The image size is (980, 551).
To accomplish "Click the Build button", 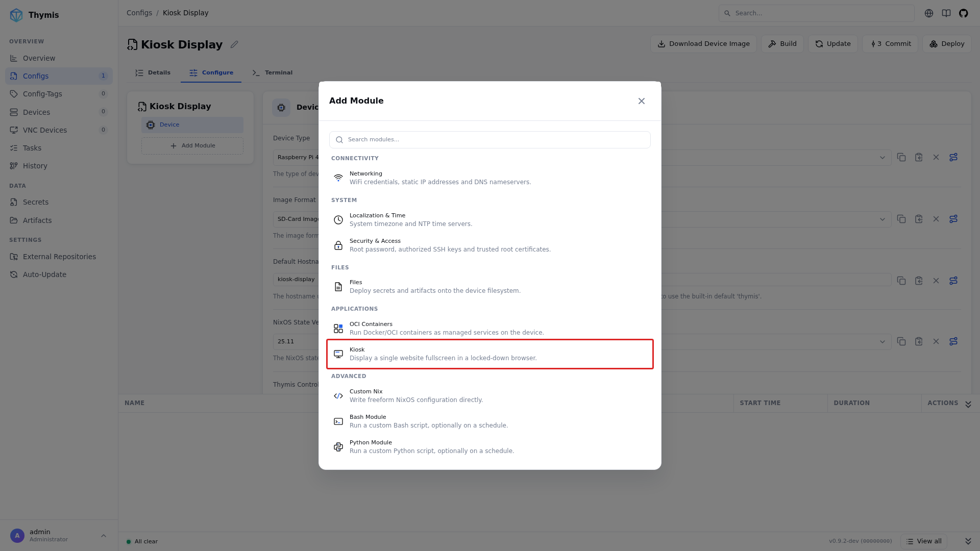I will point(782,44).
